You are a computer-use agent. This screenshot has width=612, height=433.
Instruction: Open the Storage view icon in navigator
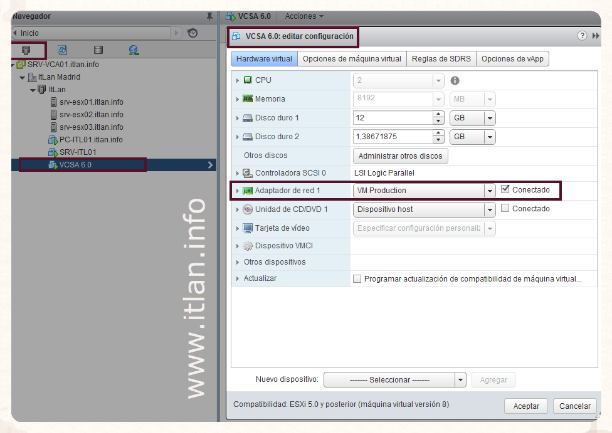(x=97, y=49)
